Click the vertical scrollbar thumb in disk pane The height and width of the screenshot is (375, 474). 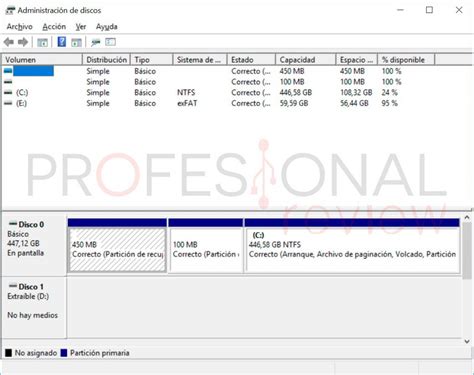(x=467, y=251)
